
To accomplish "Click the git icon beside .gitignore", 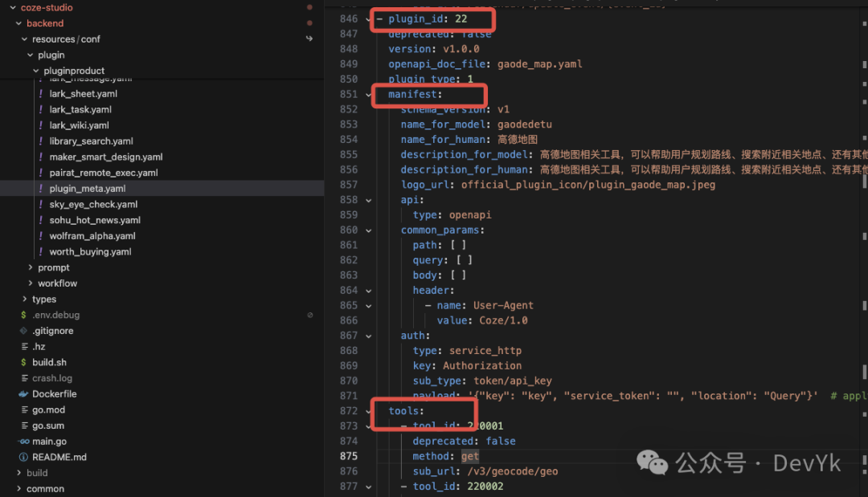I will coord(23,331).
